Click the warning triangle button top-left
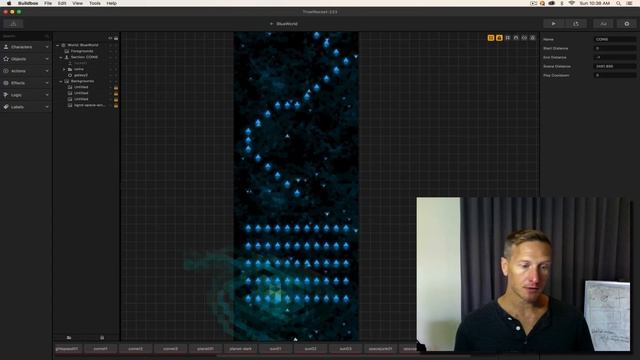This screenshot has width=640, height=360. [x=13, y=24]
